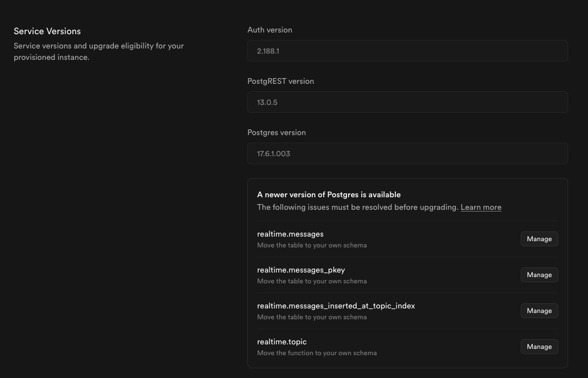Click Manage for realtime.messages_inserted_at_topic_index

tap(538, 311)
